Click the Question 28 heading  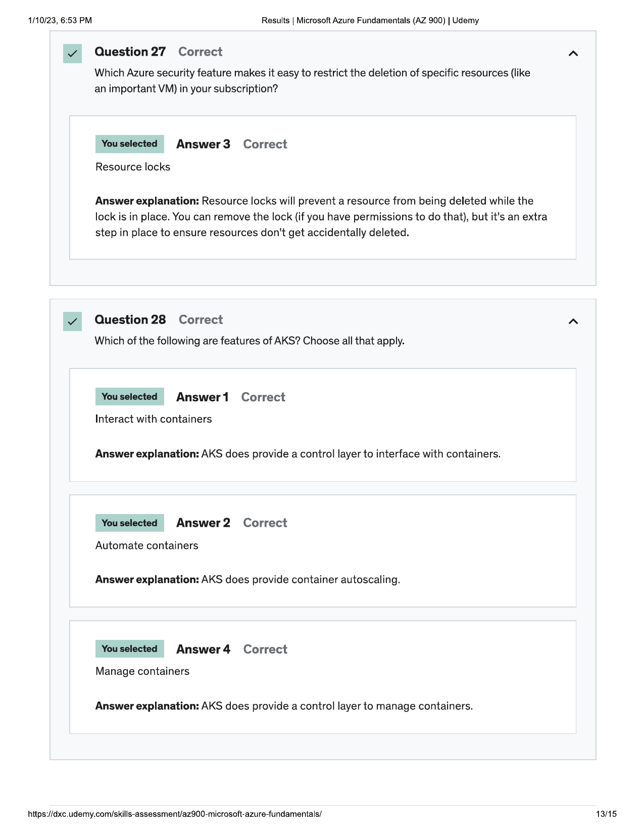(130, 320)
